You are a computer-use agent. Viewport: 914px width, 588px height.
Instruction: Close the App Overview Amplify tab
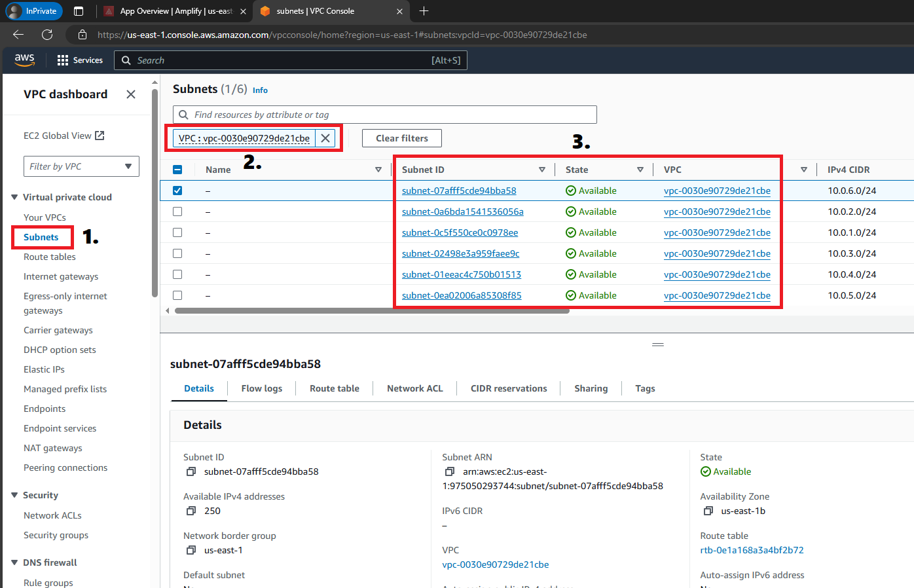[243, 11]
